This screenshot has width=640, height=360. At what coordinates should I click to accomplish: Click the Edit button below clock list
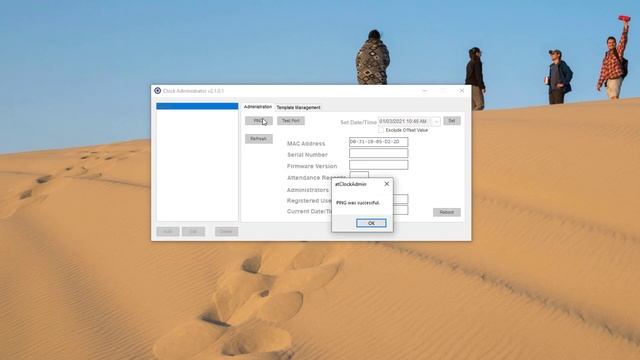(193, 231)
